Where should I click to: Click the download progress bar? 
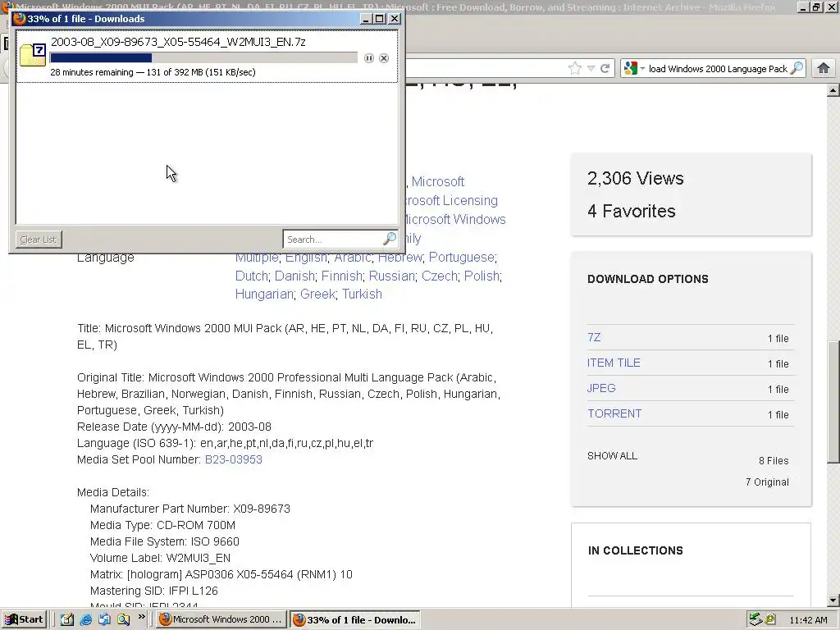(203, 58)
